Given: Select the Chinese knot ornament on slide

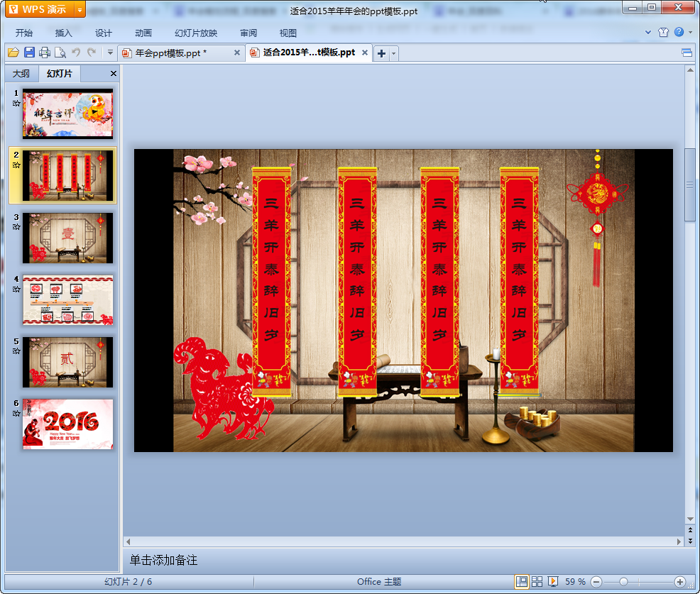Looking at the screenshot, I should click(597, 219).
